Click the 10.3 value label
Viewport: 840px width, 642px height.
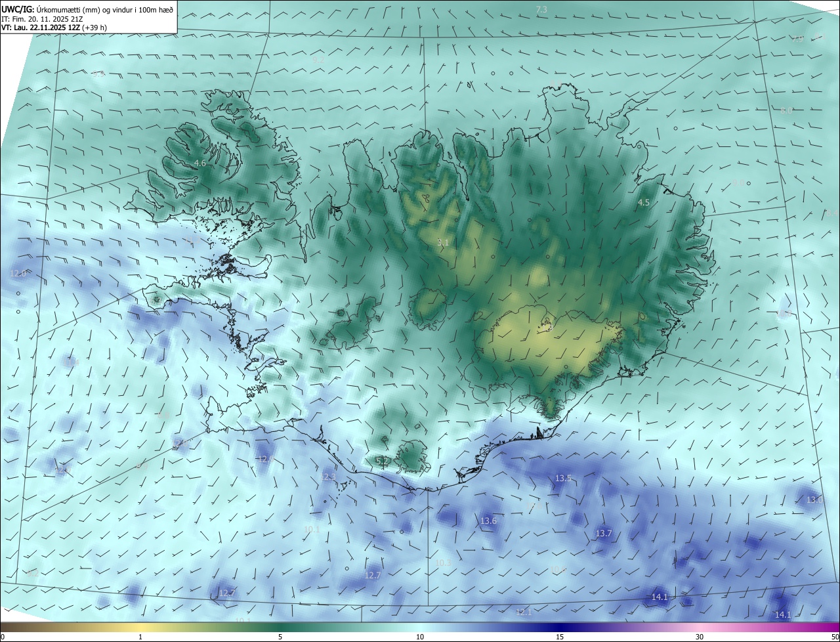443,563
